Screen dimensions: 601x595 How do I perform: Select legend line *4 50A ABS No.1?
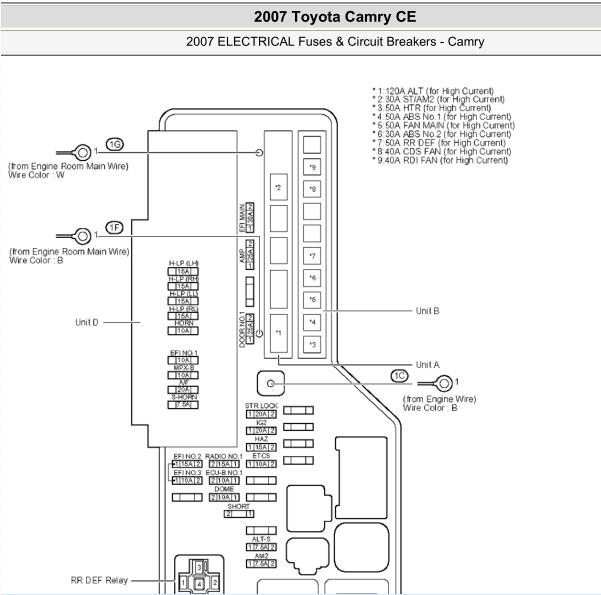[442, 117]
